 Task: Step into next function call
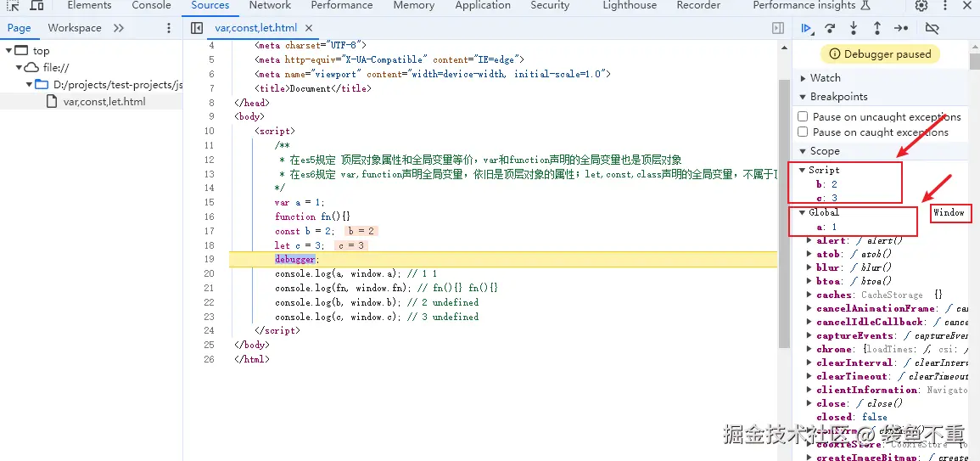(x=854, y=28)
